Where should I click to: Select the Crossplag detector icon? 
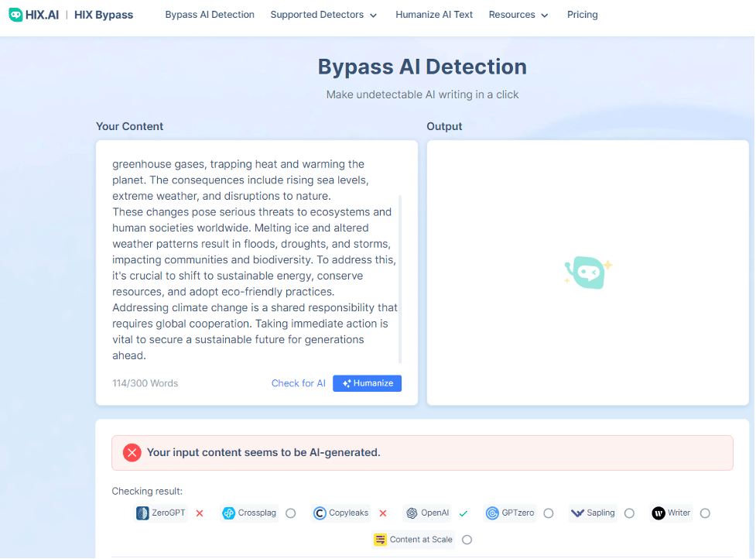point(227,513)
